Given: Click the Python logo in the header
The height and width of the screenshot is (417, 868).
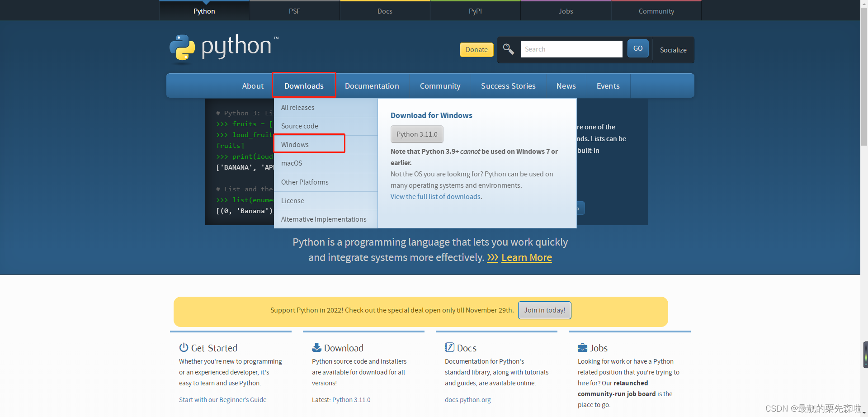Looking at the screenshot, I should 224,48.
